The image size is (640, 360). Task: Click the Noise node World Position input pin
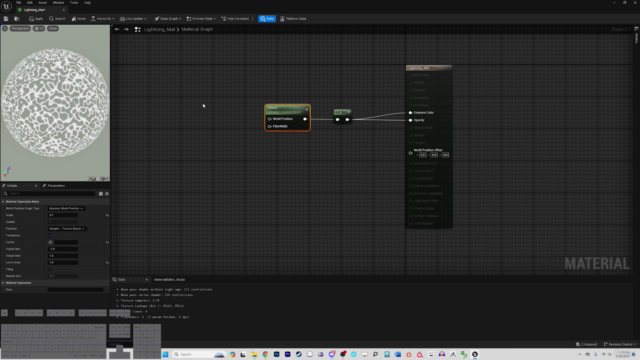(269, 119)
